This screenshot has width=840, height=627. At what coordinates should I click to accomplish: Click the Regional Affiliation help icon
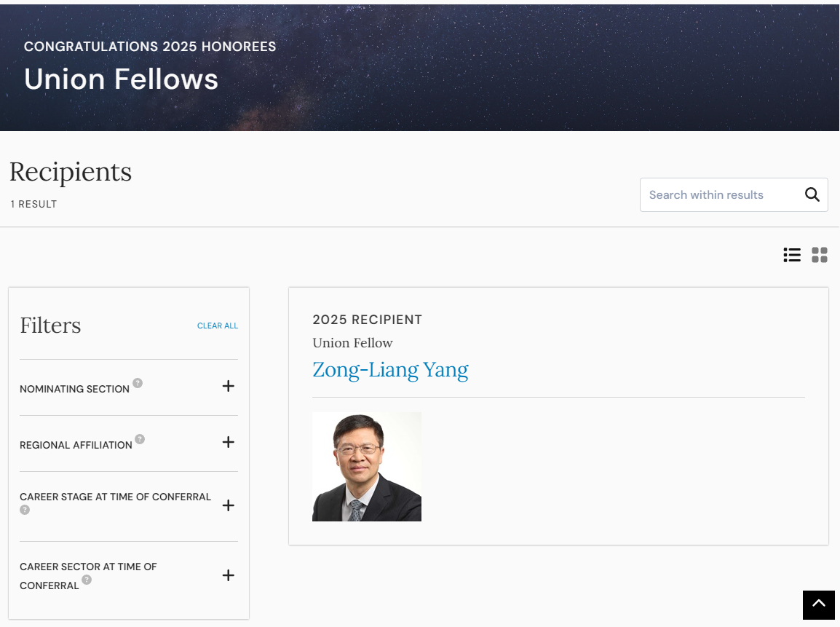click(140, 439)
